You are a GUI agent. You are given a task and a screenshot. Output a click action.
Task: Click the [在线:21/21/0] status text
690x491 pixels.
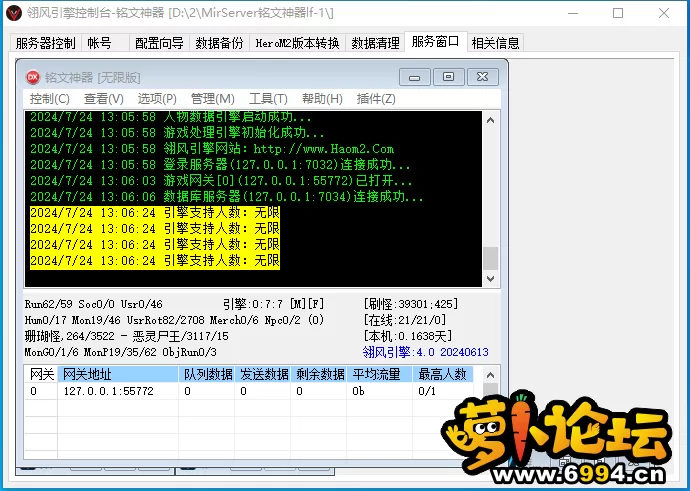(x=405, y=320)
